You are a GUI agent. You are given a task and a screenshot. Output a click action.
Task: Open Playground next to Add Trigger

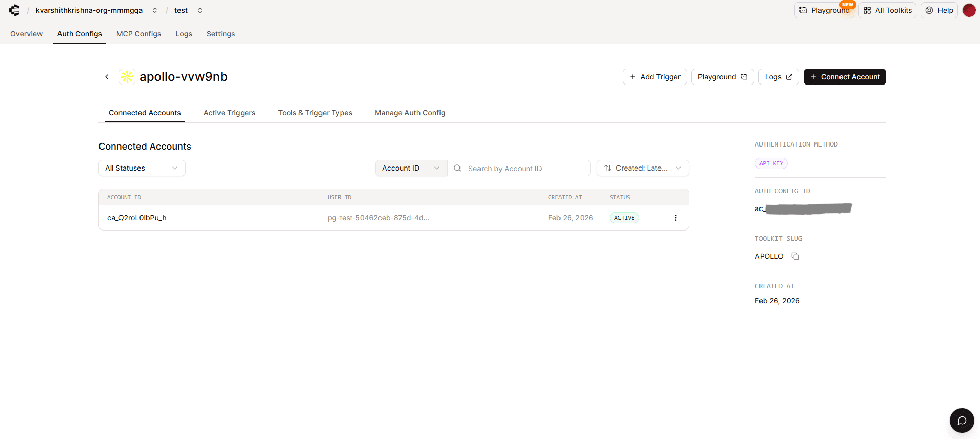pyautogui.click(x=723, y=77)
